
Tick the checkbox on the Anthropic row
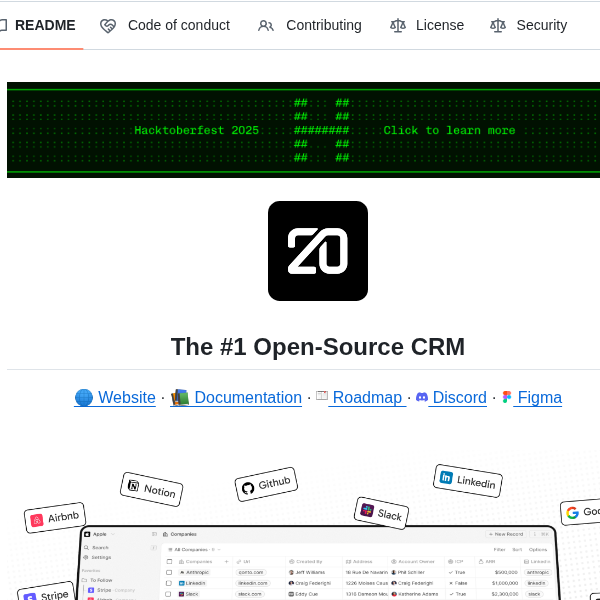168,572
